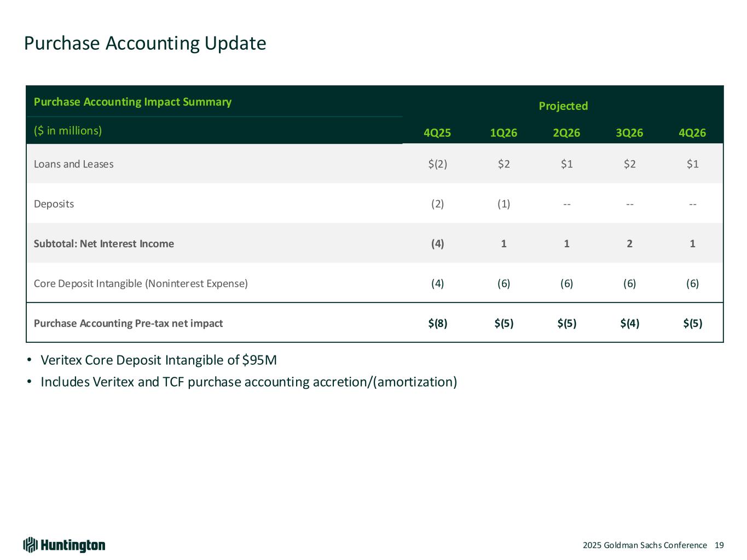Select the 1Q26 column header
The height and width of the screenshot is (560, 747).
click(503, 133)
